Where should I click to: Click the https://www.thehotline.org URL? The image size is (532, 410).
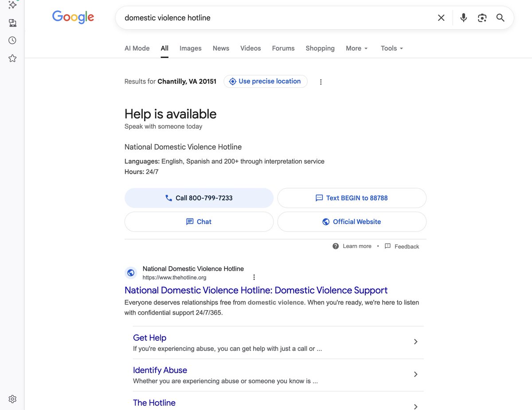(174, 278)
